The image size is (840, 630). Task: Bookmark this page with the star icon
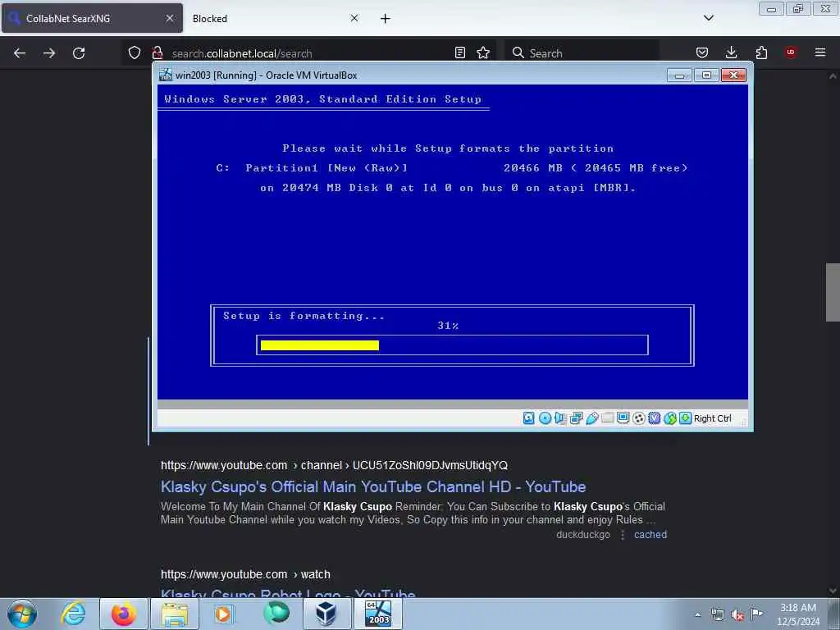point(483,52)
